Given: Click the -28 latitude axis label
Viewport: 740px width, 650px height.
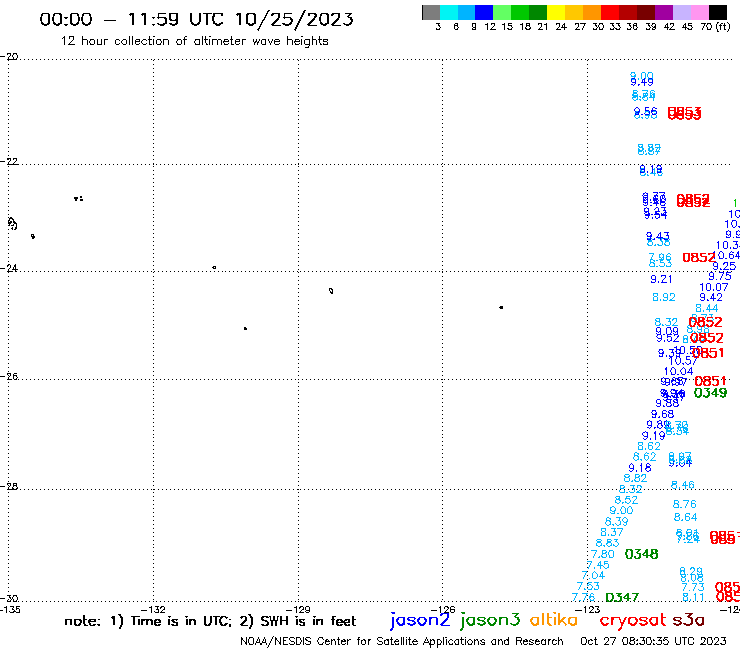Looking at the screenshot, I should tap(9, 486).
